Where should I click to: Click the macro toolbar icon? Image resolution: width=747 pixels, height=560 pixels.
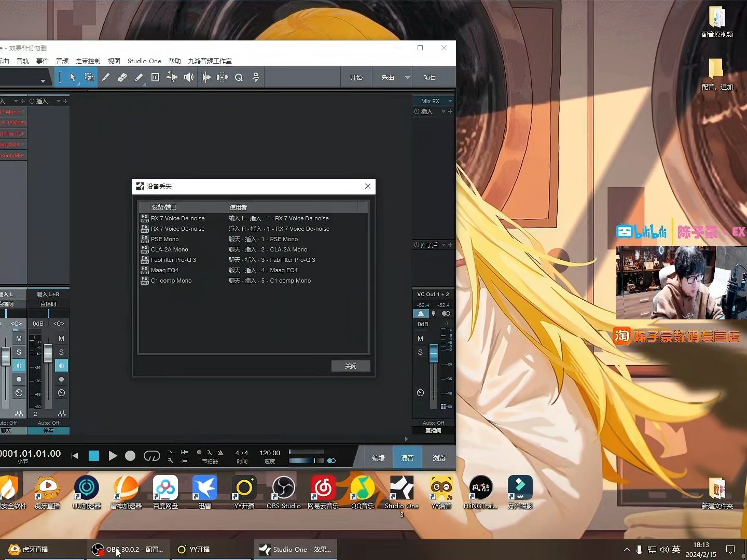[x=256, y=77]
